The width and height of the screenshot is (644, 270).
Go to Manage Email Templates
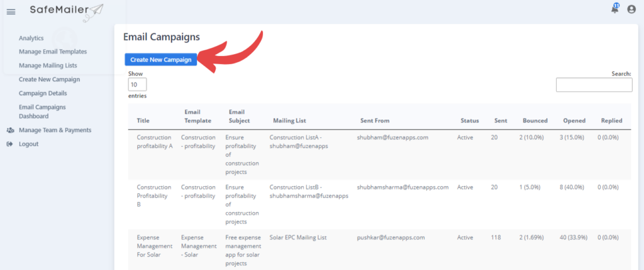[53, 52]
